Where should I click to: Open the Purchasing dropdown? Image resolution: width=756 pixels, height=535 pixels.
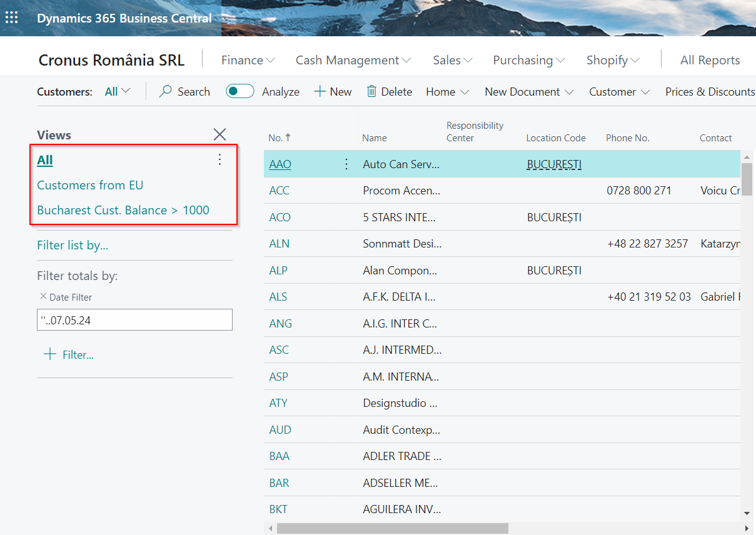coord(529,60)
